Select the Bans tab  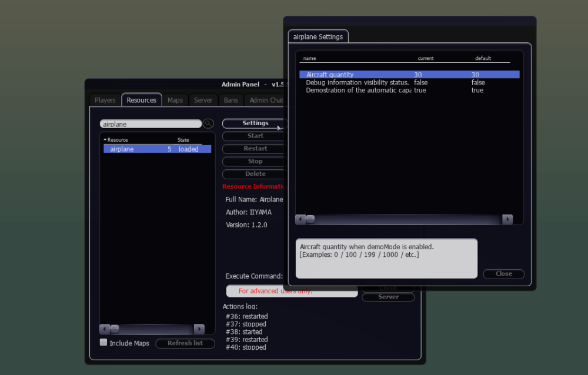pyautogui.click(x=231, y=100)
